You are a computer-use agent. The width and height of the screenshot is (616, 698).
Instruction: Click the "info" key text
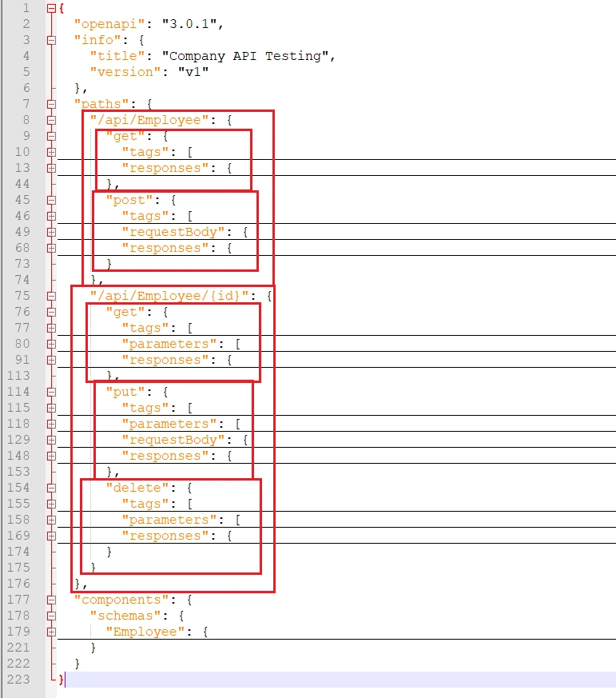point(97,40)
